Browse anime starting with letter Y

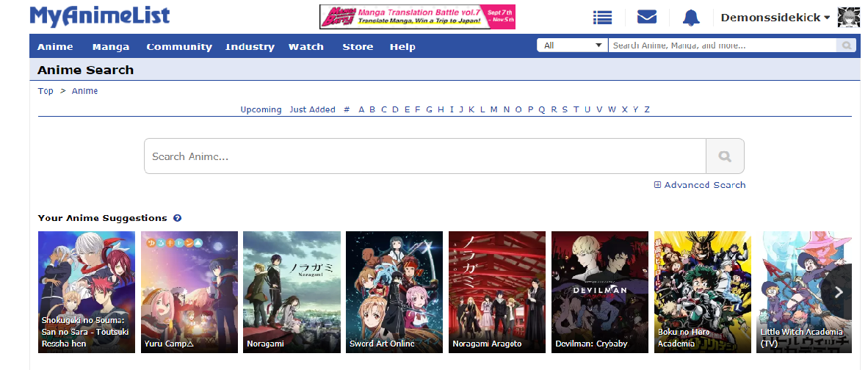coord(635,109)
